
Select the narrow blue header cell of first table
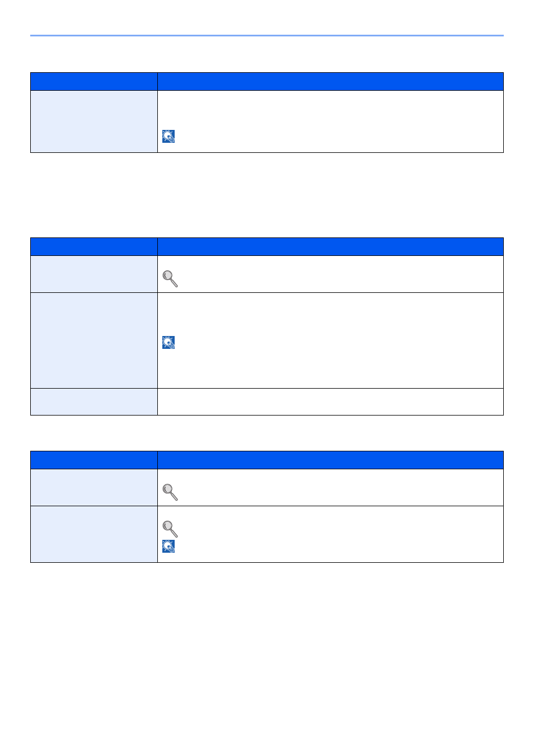(94, 81)
